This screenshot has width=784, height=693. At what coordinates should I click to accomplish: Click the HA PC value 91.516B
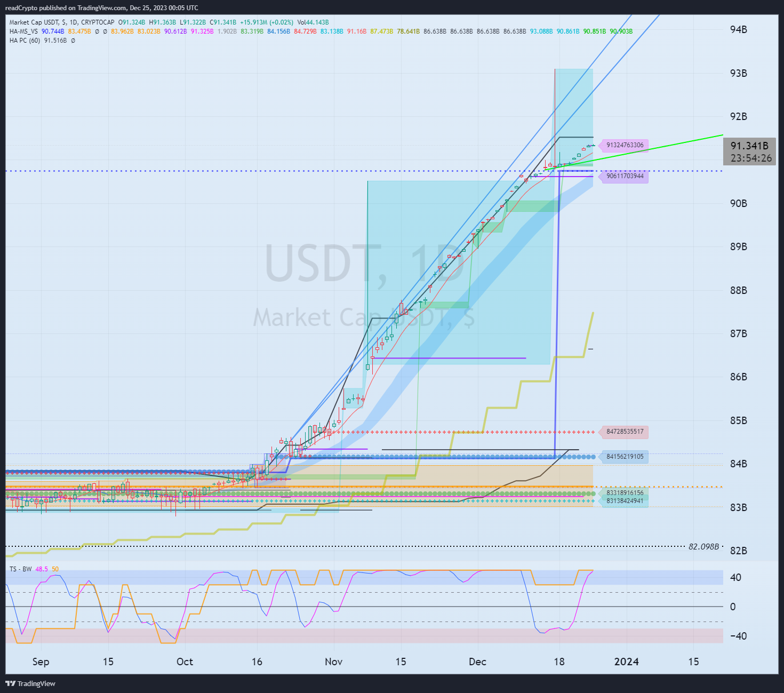coord(55,41)
